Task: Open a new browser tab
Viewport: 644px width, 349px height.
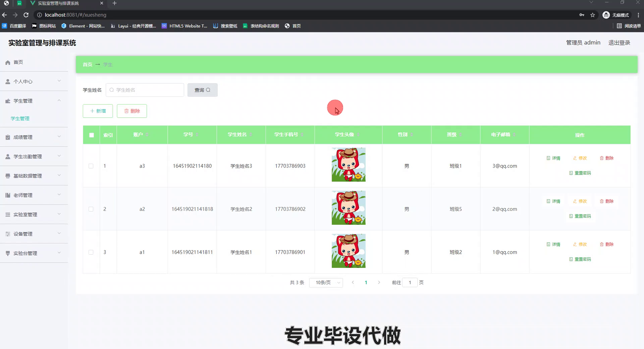Action: 114,3
